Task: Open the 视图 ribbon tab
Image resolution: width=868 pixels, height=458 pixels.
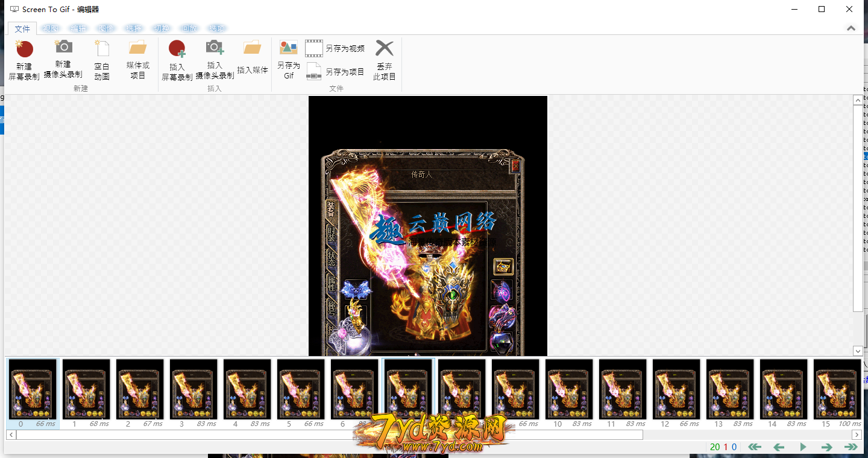Action: (x=51, y=28)
